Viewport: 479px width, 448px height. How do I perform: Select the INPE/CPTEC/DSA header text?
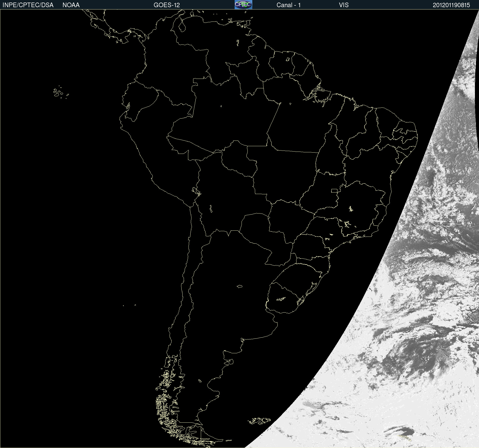(x=28, y=5)
